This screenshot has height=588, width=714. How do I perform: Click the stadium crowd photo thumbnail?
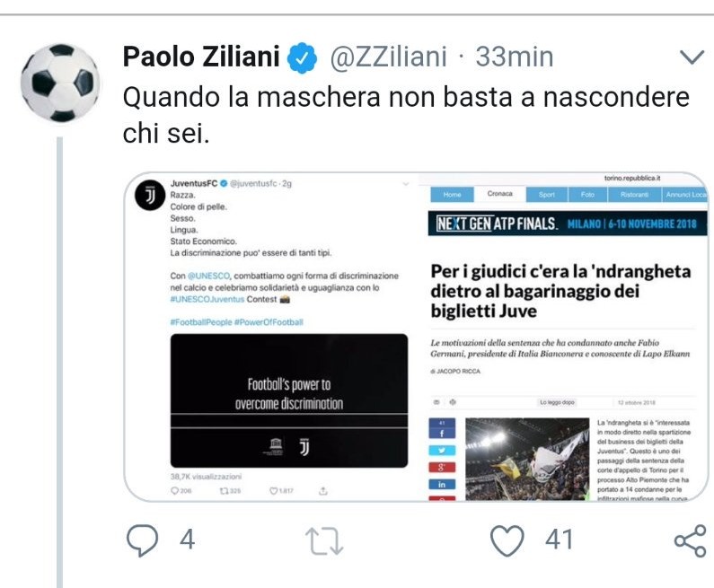coord(527,460)
